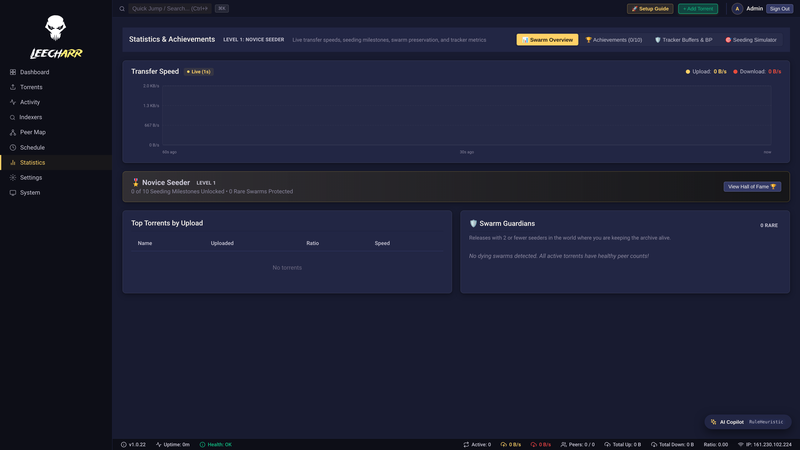This screenshot has height=450, width=800.
Task: Open the AI Copilot panel
Action: coord(748,422)
